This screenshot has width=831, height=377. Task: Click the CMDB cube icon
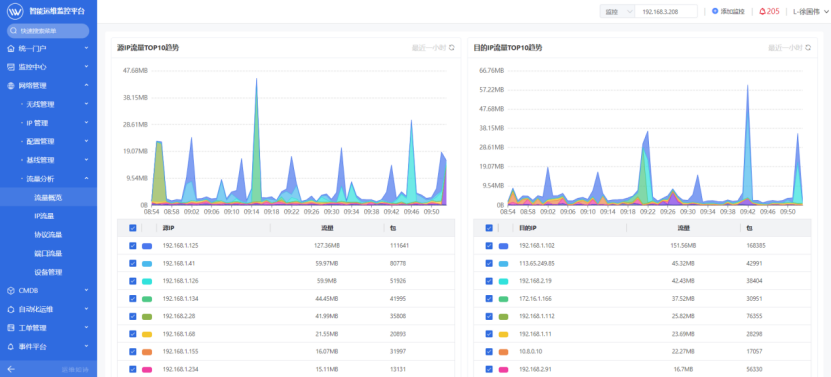point(11,291)
